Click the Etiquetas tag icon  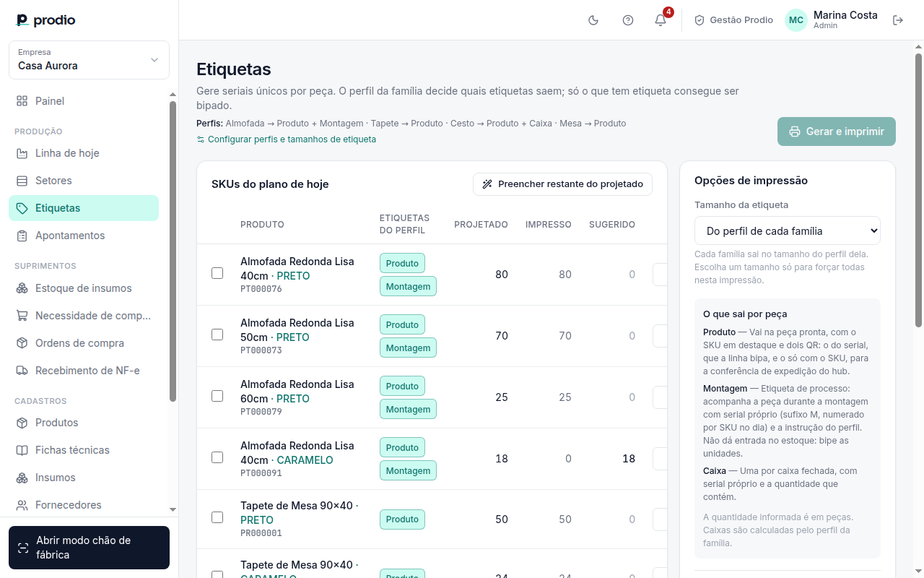(22, 208)
